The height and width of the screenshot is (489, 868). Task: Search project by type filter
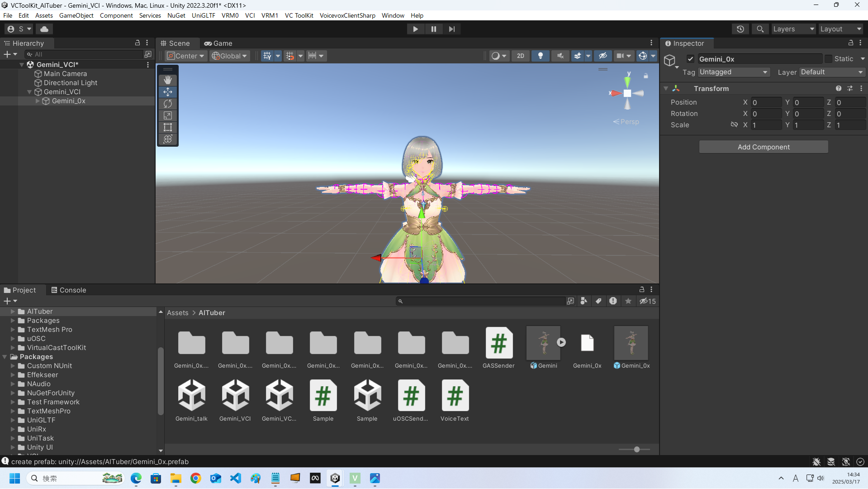tap(584, 301)
